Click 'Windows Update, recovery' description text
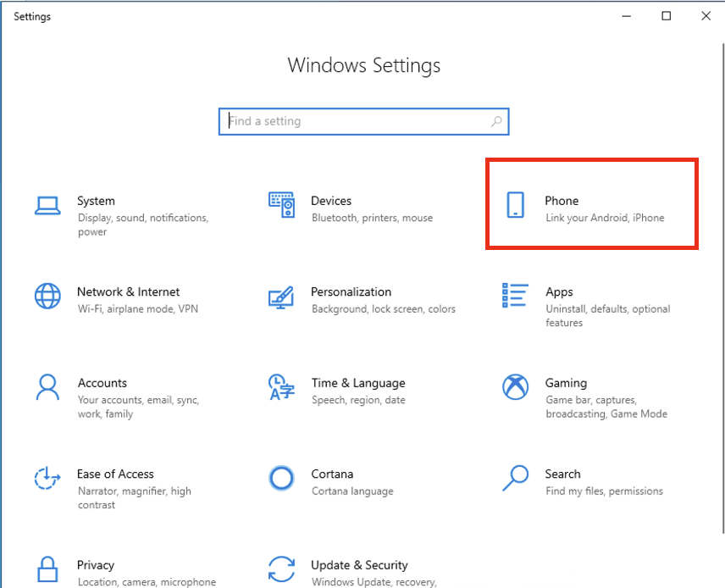The width and height of the screenshot is (725, 588). (374, 582)
